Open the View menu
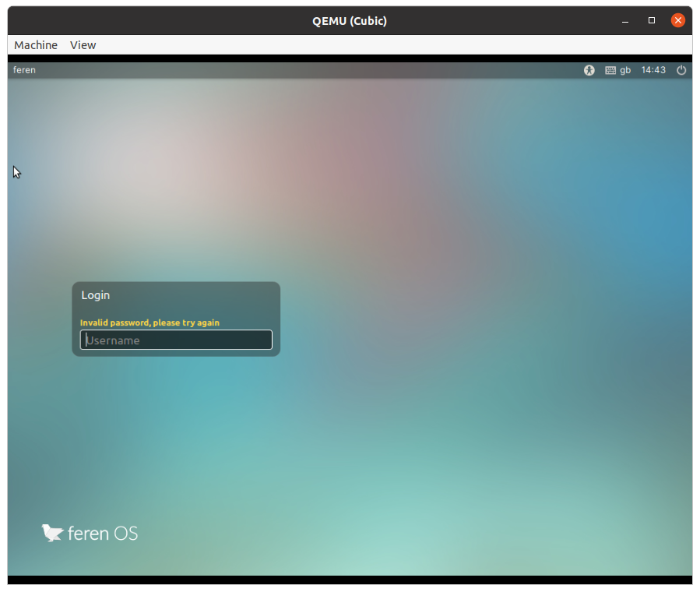This screenshot has height=592, width=700. coord(83,44)
